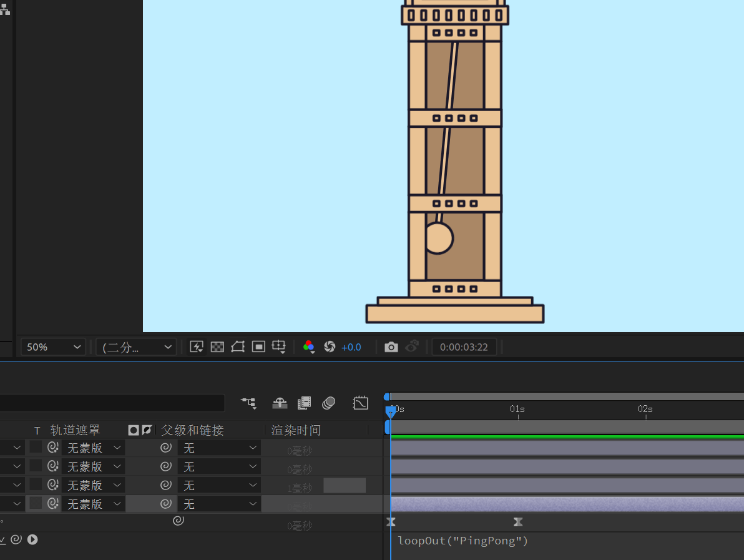
Task: Click the 父级和链接 column header
Action: (x=192, y=430)
